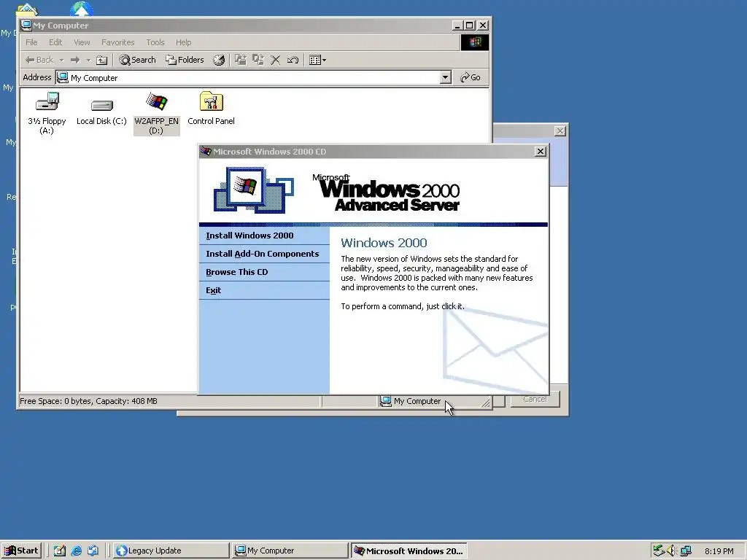Delete the selected item with the X icon
This screenshot has height=560, width=747.
pyautogui.click(x=275, y=60)
